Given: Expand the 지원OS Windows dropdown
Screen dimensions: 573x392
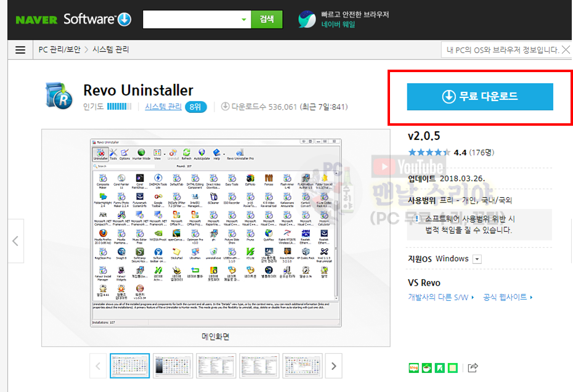Looking at the screenshot, I should pyautogui.click(x=477, y=259).
